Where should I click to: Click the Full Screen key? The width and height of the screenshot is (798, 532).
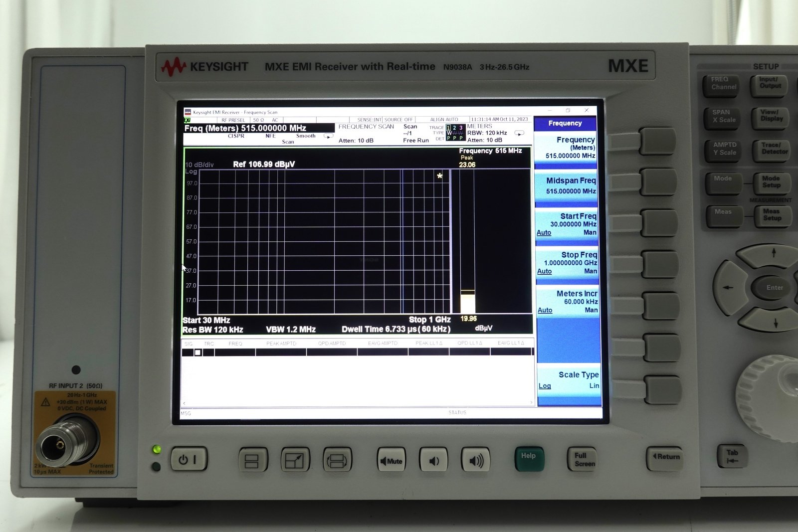point(582,459)
